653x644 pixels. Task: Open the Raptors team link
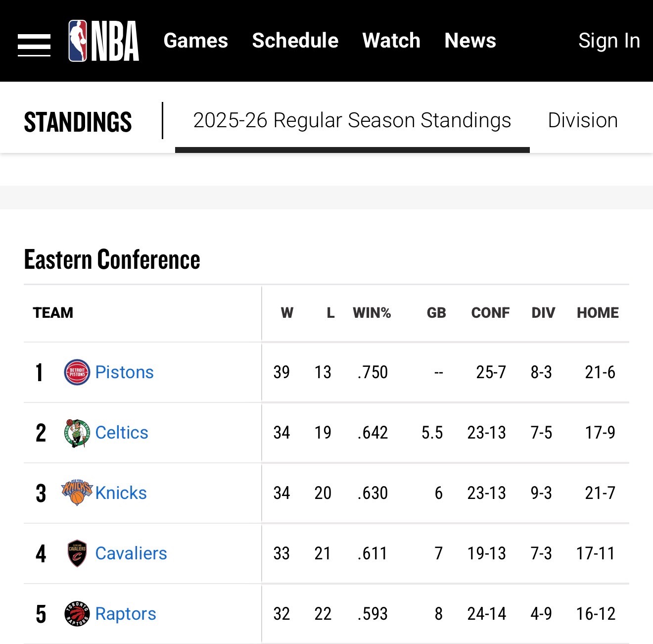click(126, 614)
